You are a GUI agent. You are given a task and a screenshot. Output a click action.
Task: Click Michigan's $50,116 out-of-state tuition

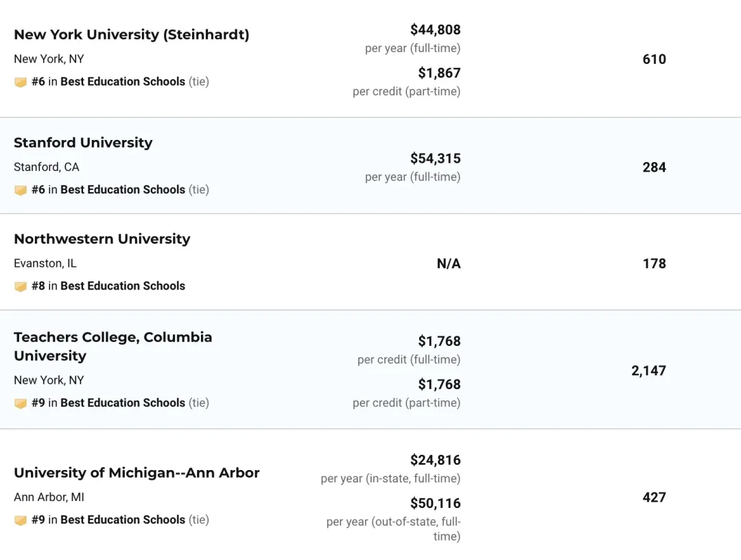tap(435, 503)
